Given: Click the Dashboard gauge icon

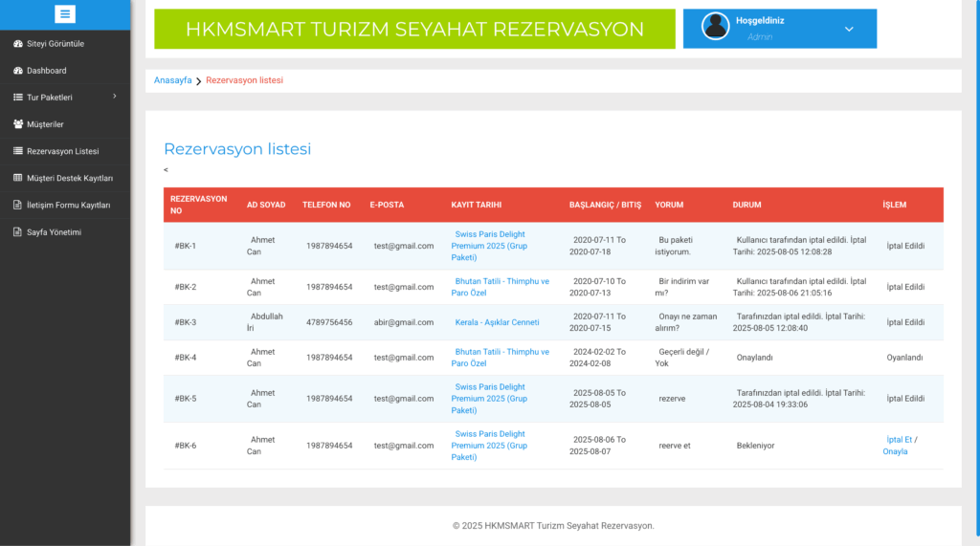Looking at the screenshot, I should (18, 71).
